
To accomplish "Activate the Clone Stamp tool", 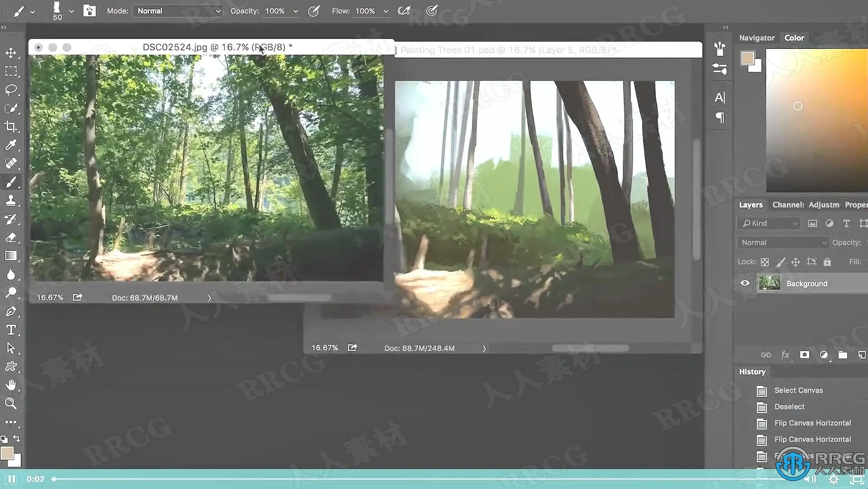I will (x=11, y=200).
